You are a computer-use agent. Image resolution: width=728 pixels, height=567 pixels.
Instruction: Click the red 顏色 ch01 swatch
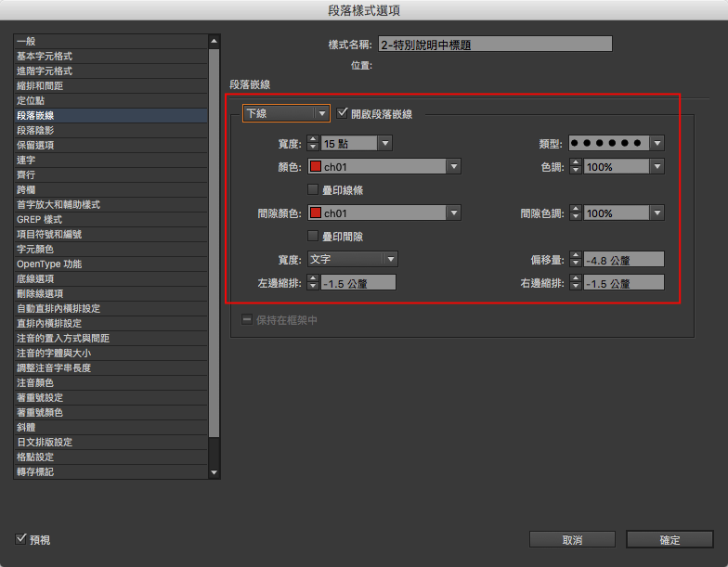pyautogui.click(x=316, y=166)
